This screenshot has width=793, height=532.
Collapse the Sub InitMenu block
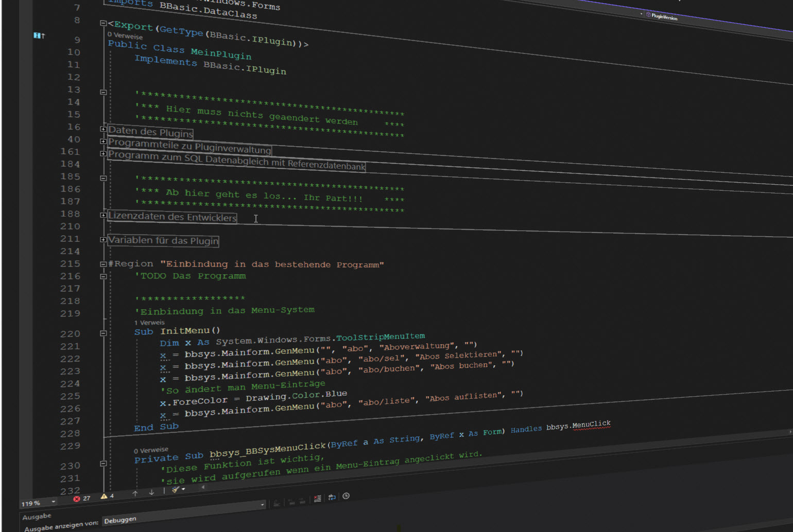click(103, 333)
